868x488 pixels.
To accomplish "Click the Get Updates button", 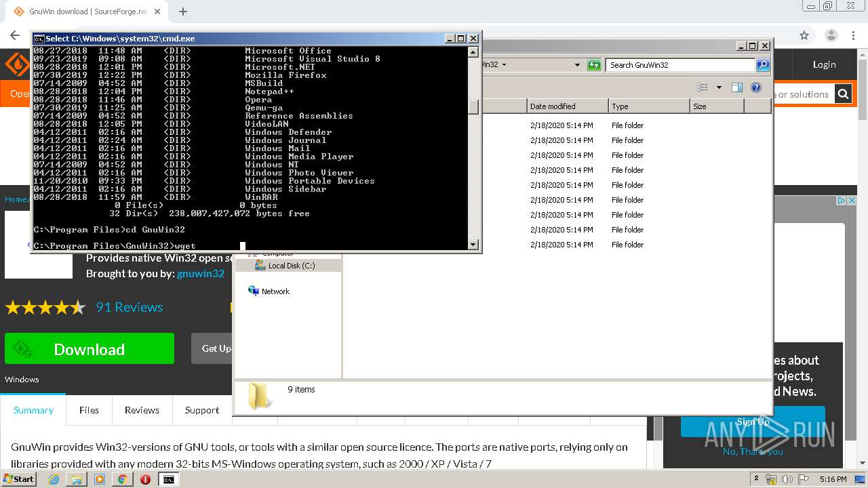I will (x=212, y=348).
